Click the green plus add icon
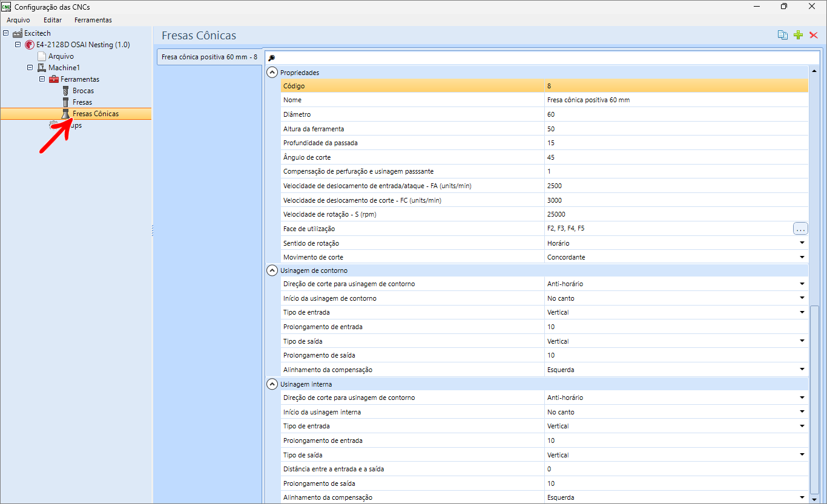Image resolution: width=827 pixels, height=504 pixels. [799, 35]
